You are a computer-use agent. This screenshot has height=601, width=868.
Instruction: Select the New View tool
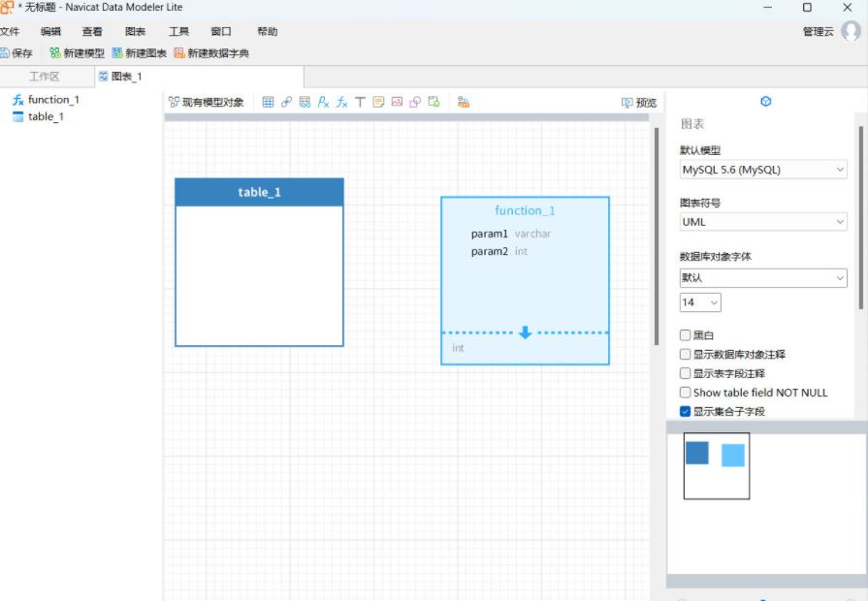pyautogui.click(x=306, y=101)
